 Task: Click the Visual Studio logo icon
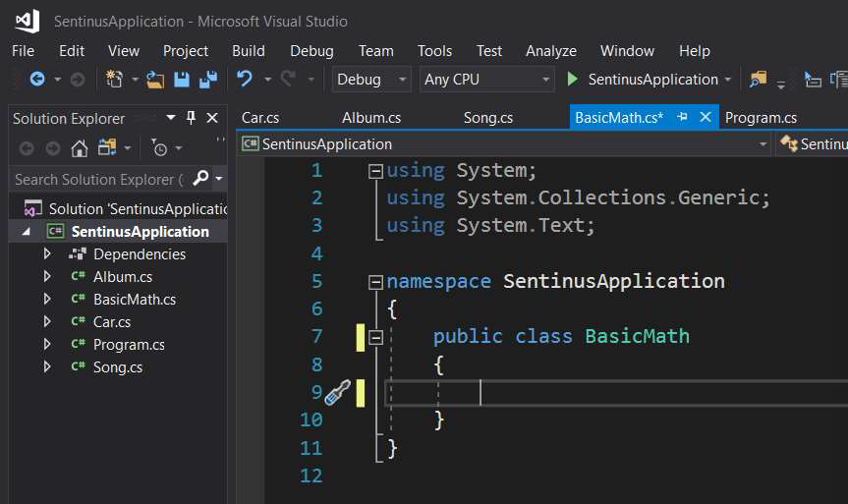tap(28, 21)
